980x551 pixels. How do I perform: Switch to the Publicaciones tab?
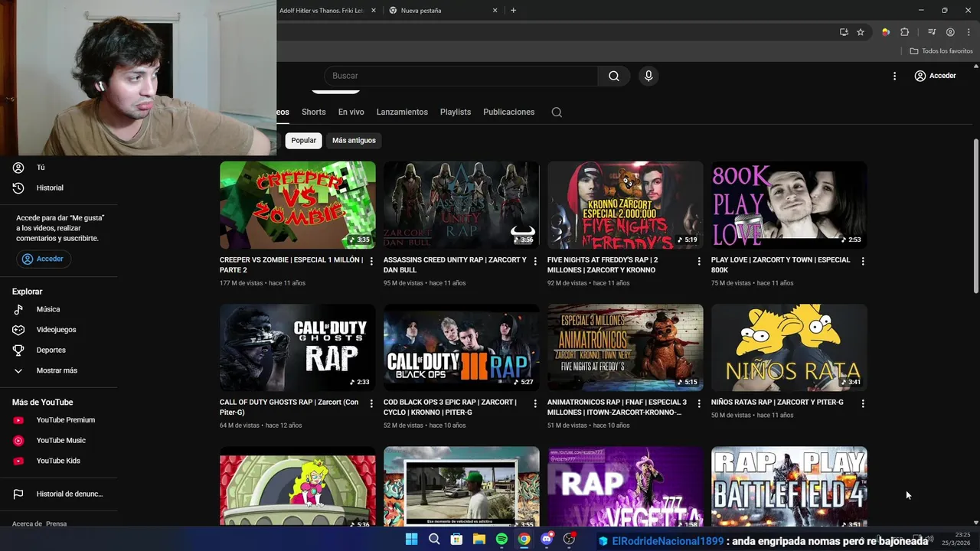pyautogui.click(x=509, y=112)
